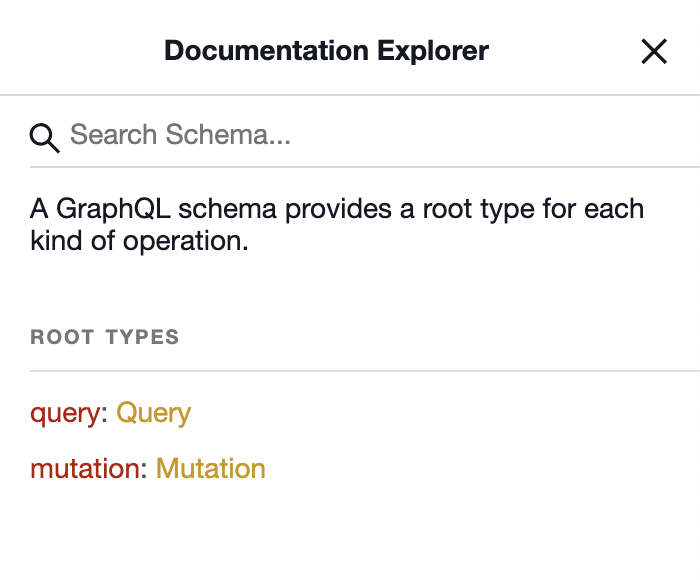Select the search icon beside Search Schema

click(x=45, y=137)
